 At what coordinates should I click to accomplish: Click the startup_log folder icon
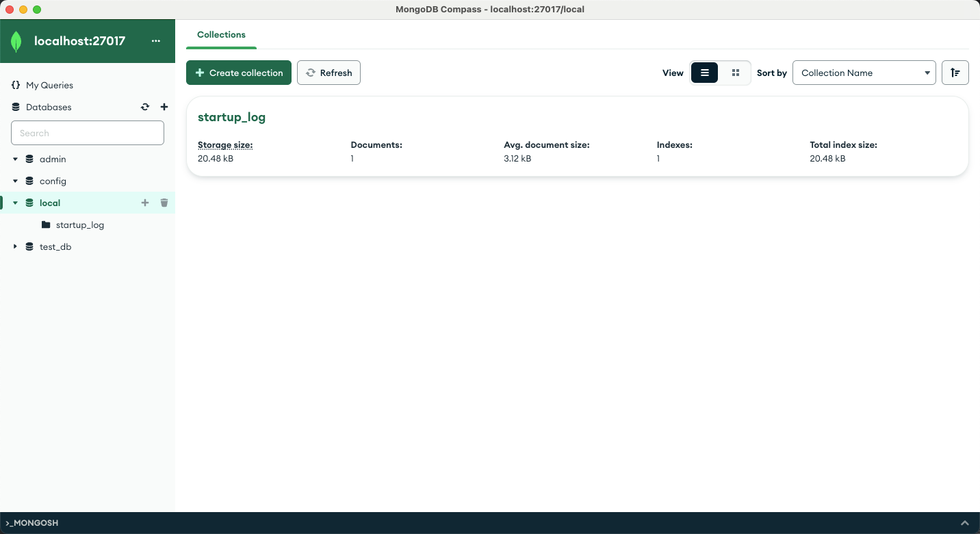tap(46, 225)
